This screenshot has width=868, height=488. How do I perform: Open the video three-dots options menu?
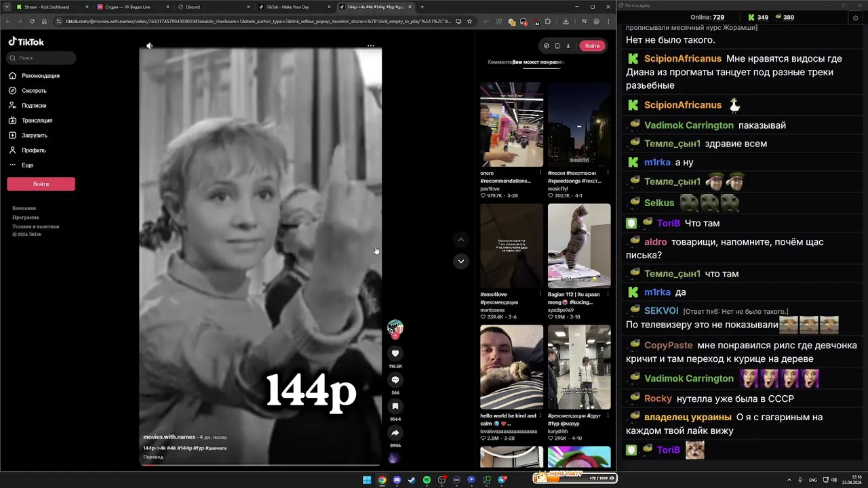click(x=371, y=45)
